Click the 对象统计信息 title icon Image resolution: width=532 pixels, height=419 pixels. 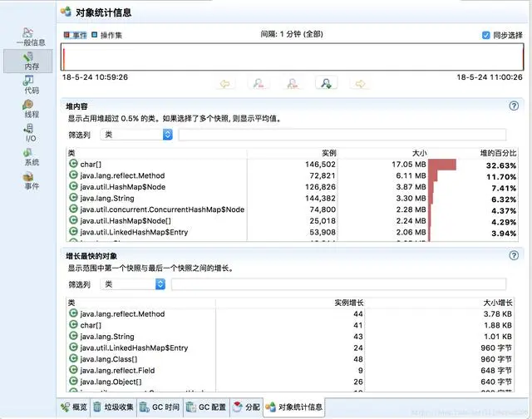coord(66,12)
